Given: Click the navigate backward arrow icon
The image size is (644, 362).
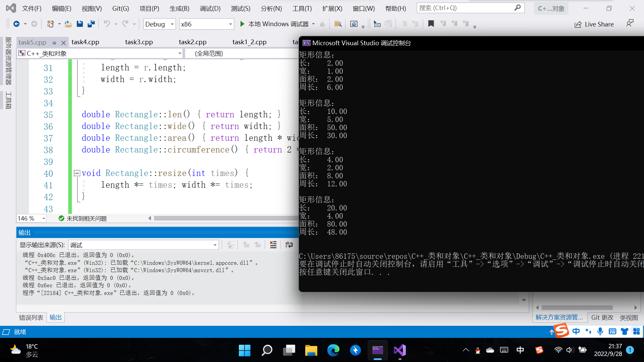Looking at the screenshot, I should point(16,24).
